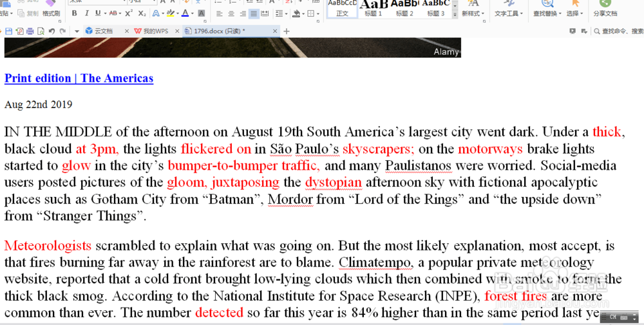Open the font color dropdown arrow
This screenshot has height=325, width=644.
coord(192,14)
